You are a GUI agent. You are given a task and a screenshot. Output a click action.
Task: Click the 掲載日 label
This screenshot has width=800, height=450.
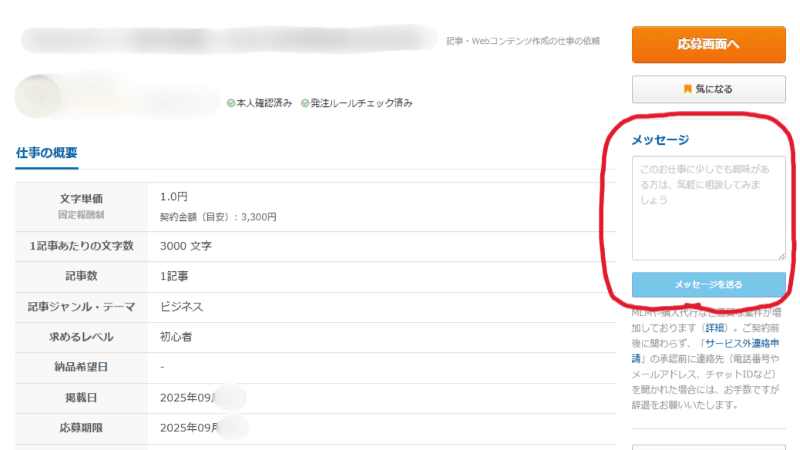(81, 397)
